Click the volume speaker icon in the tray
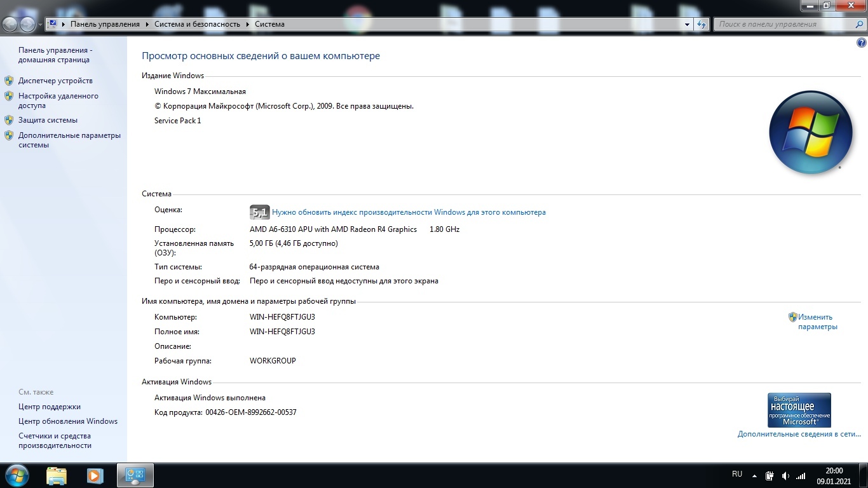Screen dimensions: 868x488 785,476
